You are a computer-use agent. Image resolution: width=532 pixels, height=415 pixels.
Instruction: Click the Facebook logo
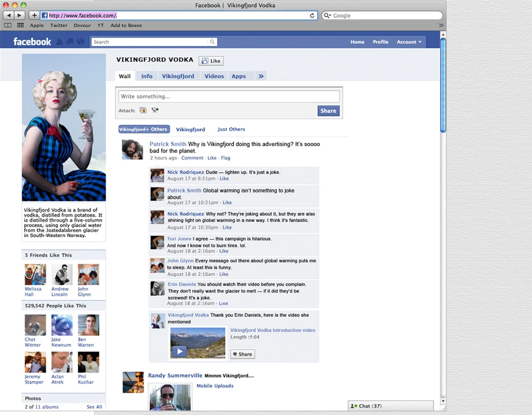(32, 41)
